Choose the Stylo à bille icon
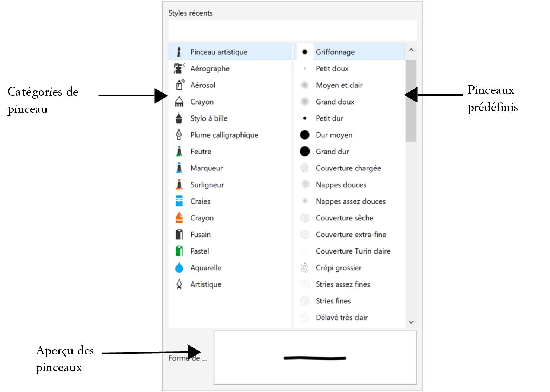550x392 pixels. 179,118
